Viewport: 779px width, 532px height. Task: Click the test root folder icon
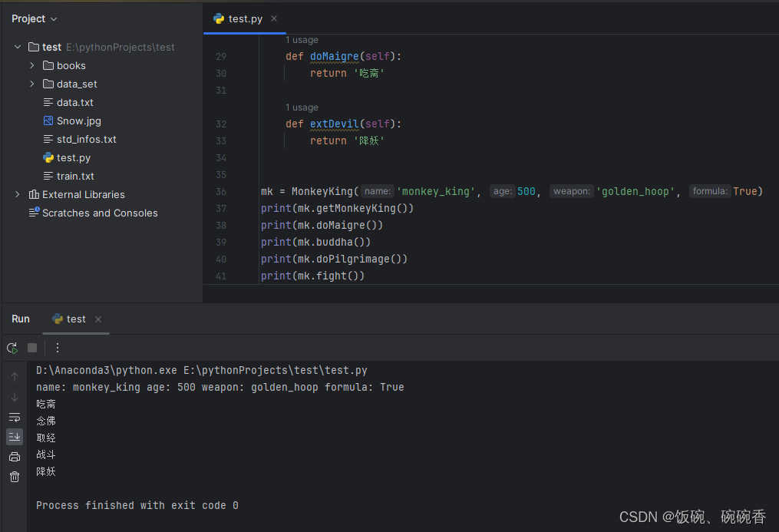pyautogui.click(x=34, y=47)
